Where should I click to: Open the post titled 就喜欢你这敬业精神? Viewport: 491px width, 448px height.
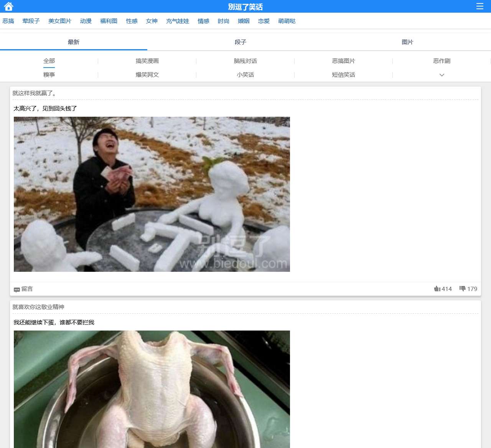point(38,307)
